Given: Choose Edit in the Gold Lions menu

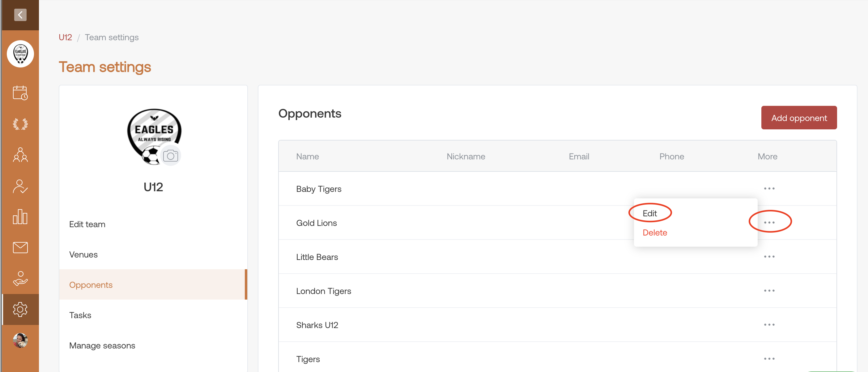Looking at the screenshot, I should click(x=649, y=213).
